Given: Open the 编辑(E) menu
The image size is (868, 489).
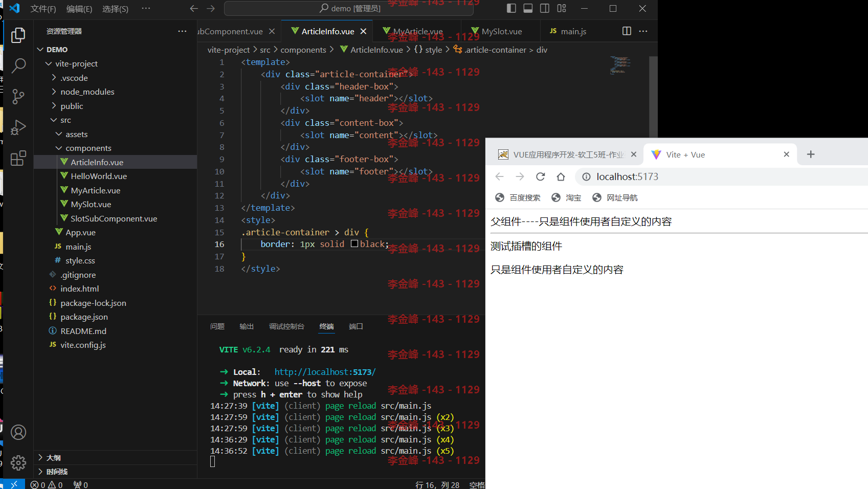Looking at the screenshot, I should pos(79,9).
